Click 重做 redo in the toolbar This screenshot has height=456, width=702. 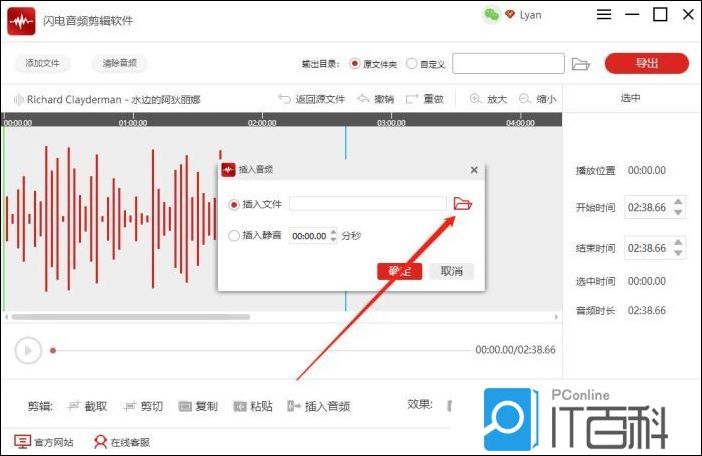click(x=424, y=99)
